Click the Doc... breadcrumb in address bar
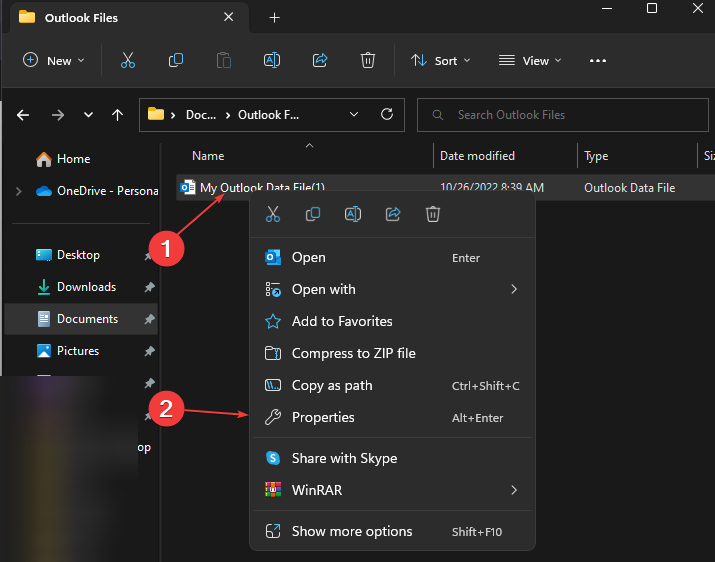 click(201, 115)
